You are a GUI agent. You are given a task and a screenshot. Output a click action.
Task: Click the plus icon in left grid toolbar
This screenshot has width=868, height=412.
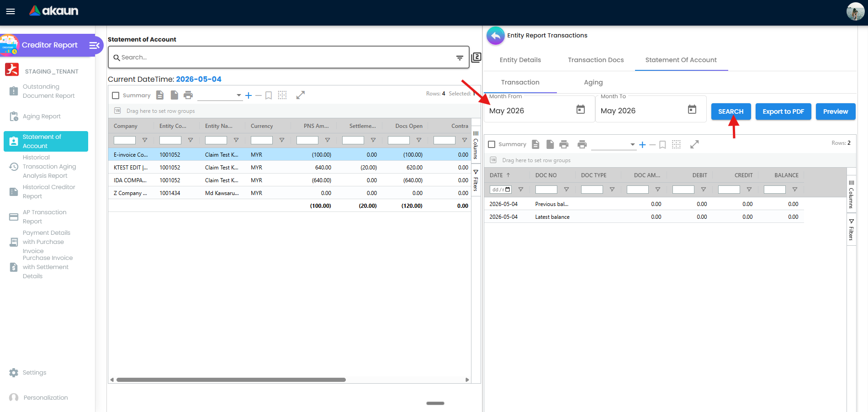249,95
